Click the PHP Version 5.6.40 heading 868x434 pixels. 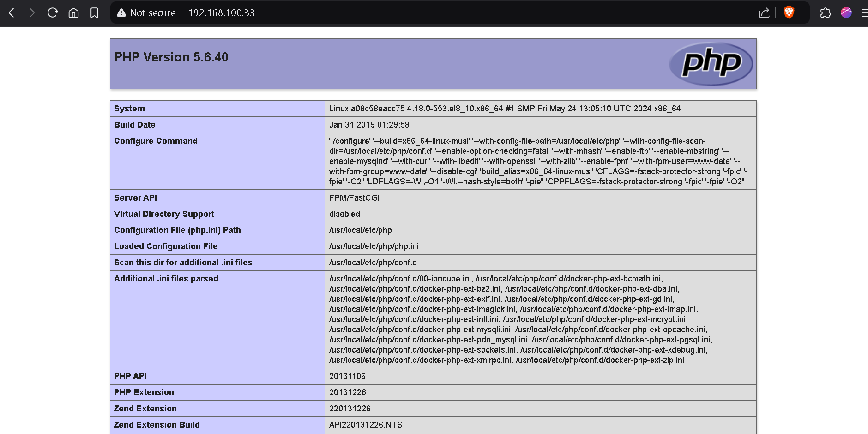171,57
